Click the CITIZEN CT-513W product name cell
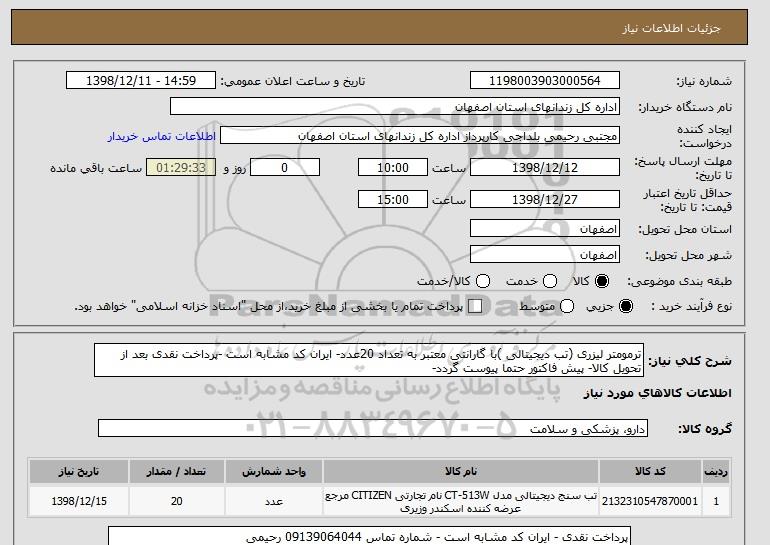770x545 pixels. (x=461, y=501)
